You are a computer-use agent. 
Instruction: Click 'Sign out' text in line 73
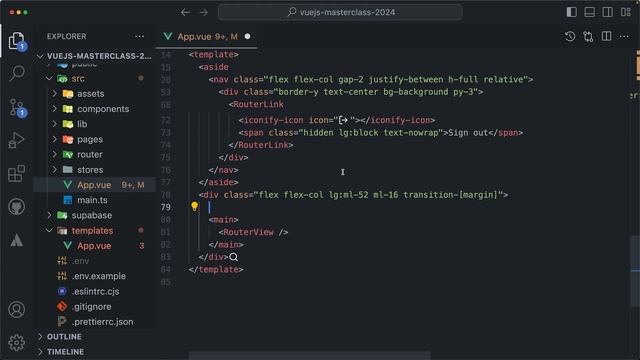[468, 133]
